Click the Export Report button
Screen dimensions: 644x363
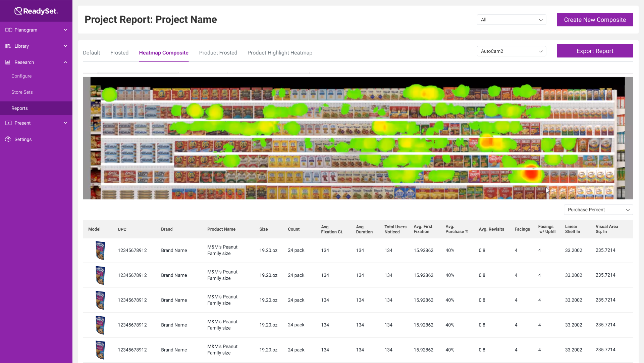(595, 51)
